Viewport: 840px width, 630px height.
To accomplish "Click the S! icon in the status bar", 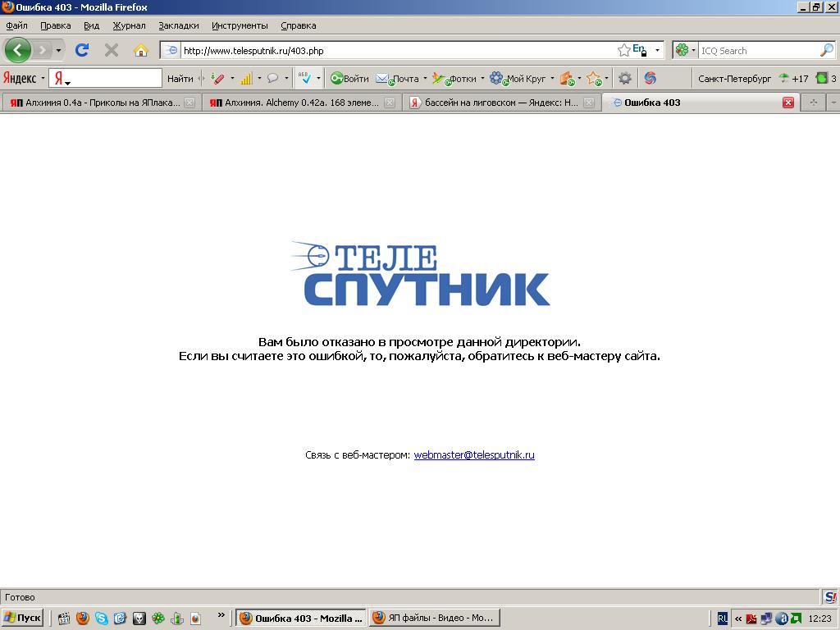I will click(x=830, y=597).
